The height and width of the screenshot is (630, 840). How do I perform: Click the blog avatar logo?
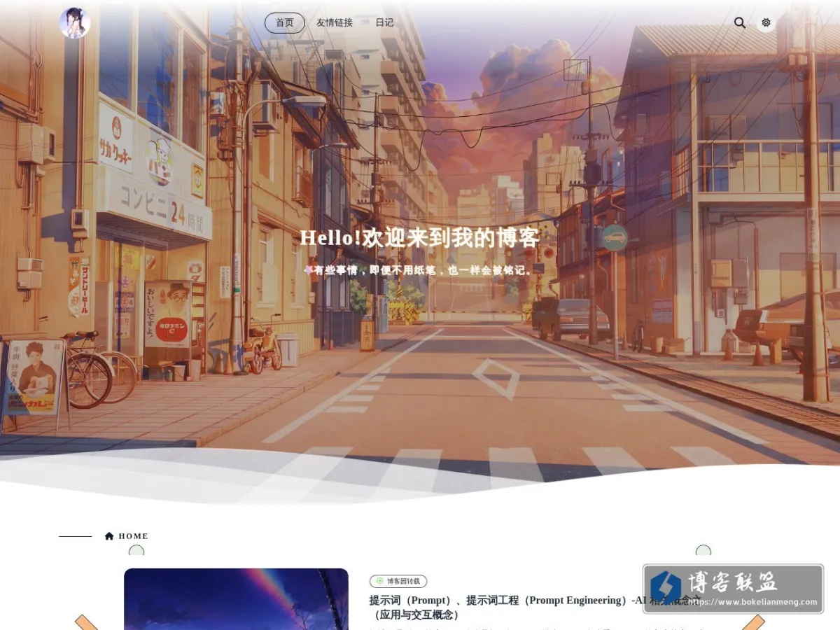[x=75, y=22]
